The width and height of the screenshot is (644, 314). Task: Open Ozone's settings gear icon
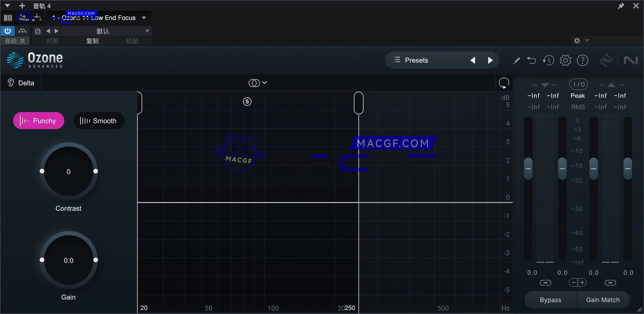coord(565,60)
